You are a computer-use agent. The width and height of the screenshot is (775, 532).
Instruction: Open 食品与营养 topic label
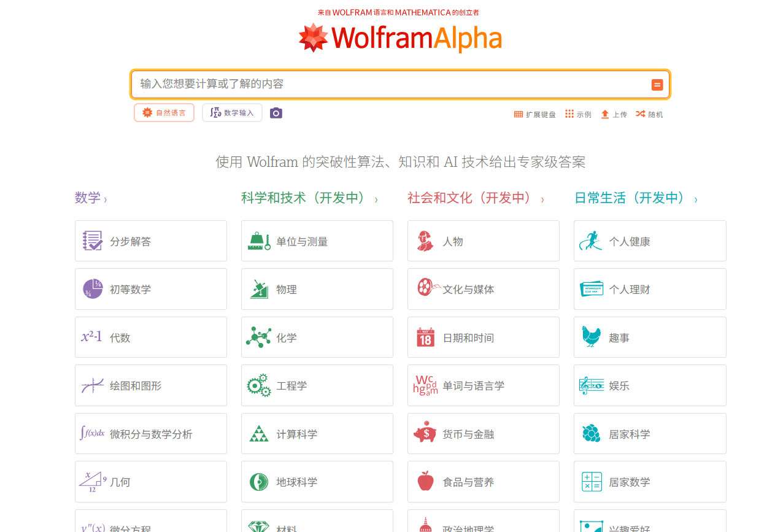pyautogui.click(x=468, y=482)
